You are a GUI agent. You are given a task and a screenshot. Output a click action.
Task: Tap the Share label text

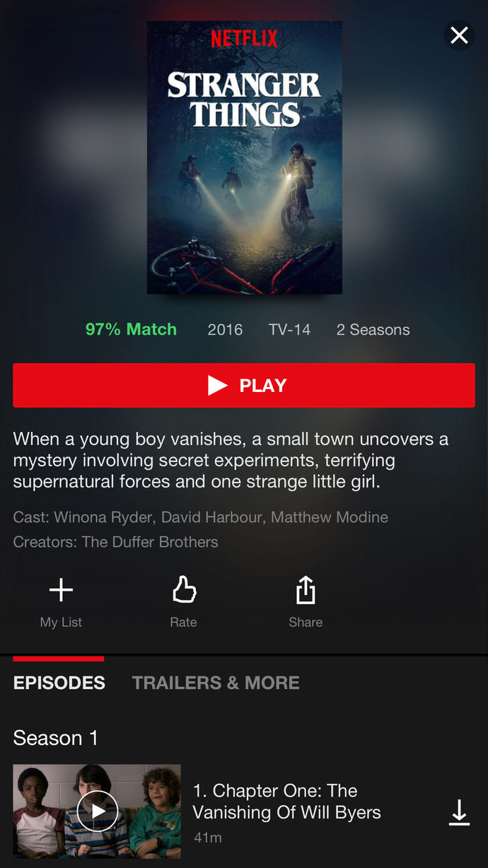[x=306, y=623]
